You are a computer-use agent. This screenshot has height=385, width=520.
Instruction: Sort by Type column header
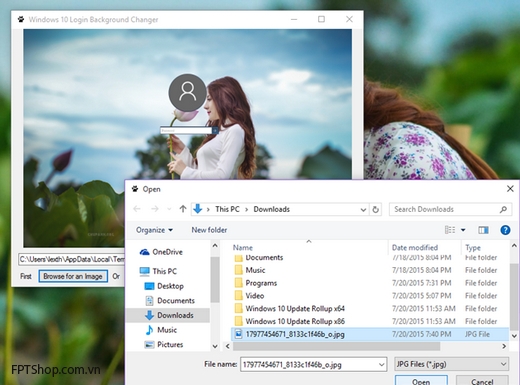[473, 248]
